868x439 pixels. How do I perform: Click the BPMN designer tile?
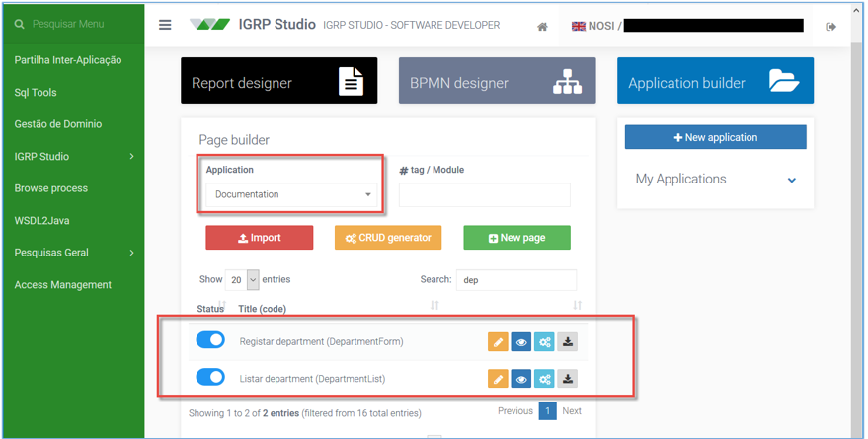pos(497,81)
